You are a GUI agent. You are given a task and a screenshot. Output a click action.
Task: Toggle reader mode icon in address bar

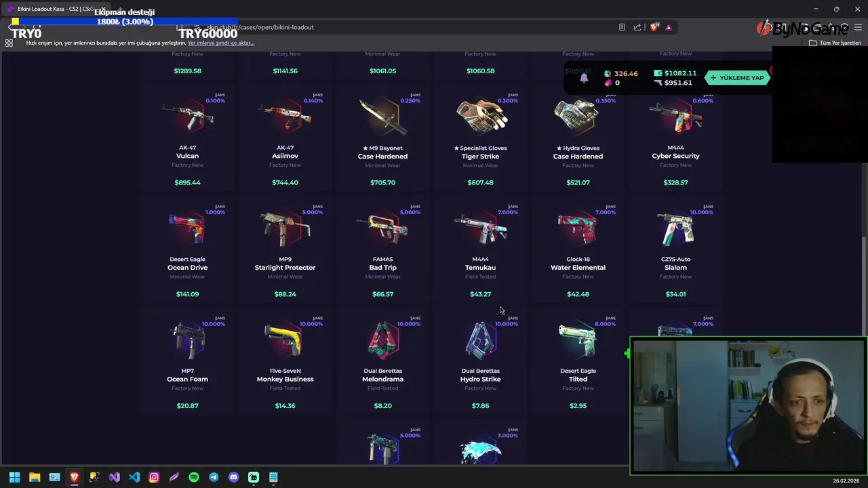coord(622,27)
